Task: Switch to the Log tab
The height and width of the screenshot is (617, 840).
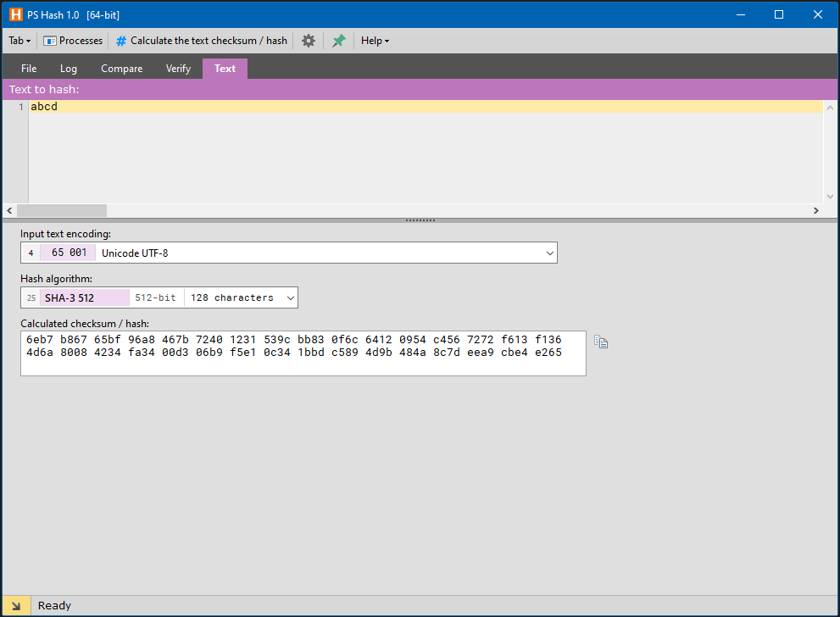Action: [69, 69]
